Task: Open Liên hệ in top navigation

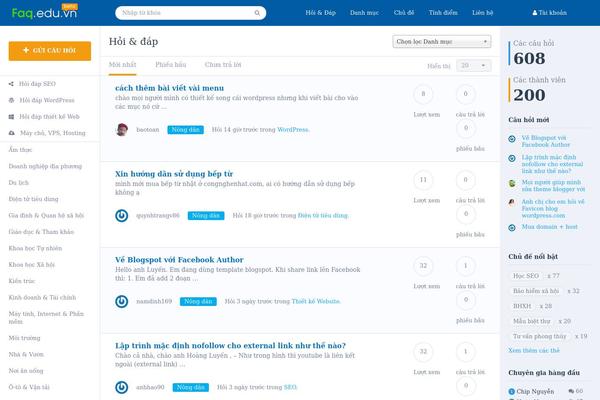Action: (483, 13)
